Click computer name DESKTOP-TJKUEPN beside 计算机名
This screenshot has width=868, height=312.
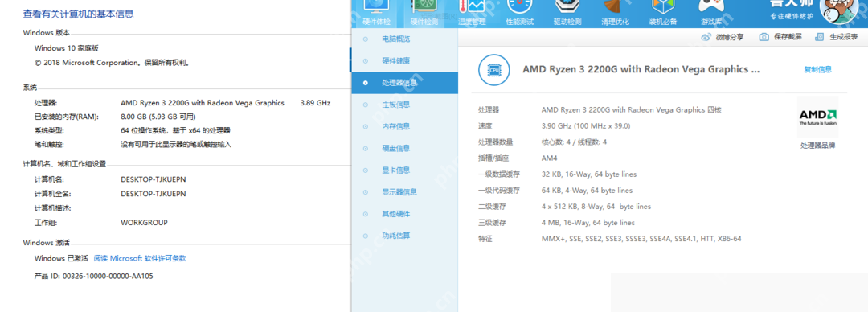pos(154,179)
